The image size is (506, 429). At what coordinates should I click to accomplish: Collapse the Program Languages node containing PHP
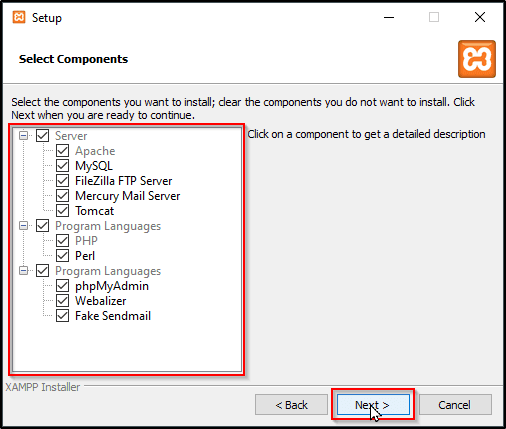23,226
